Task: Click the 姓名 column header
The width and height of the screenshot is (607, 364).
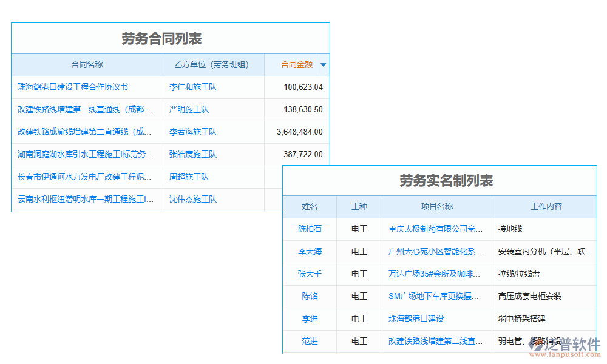Action: [x=310, y=207]
